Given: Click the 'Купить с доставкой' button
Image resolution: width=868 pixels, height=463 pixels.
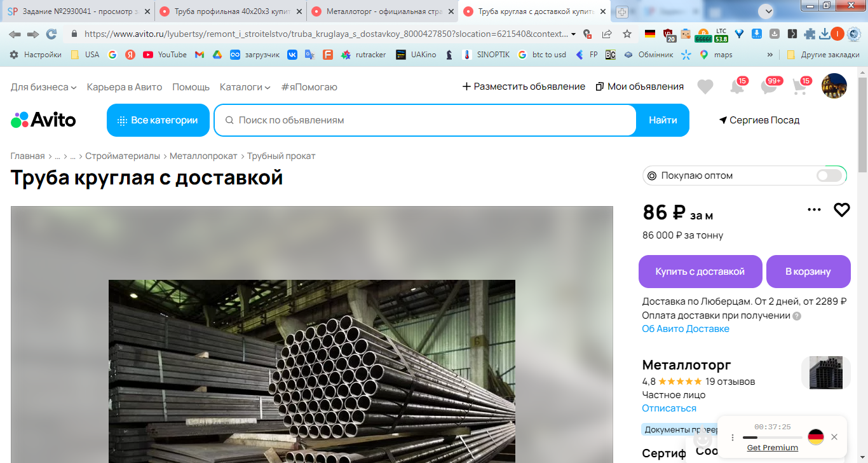Looking at the screenshot, I should (700, 272).
